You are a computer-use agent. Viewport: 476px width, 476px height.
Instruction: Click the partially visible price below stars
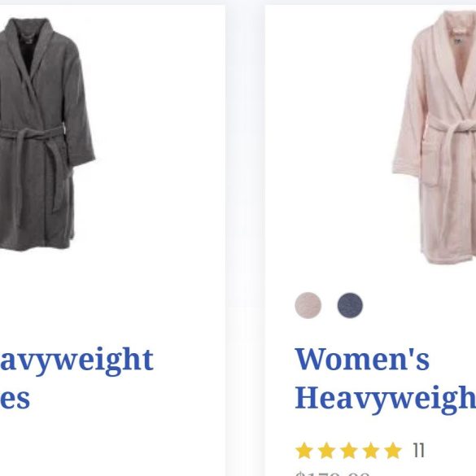pos(333,474)
